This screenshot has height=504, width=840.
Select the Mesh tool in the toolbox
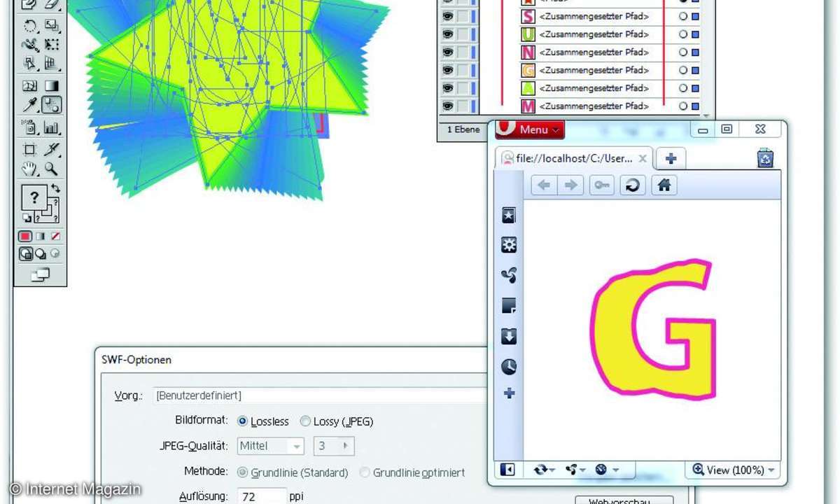pos(30,86)
